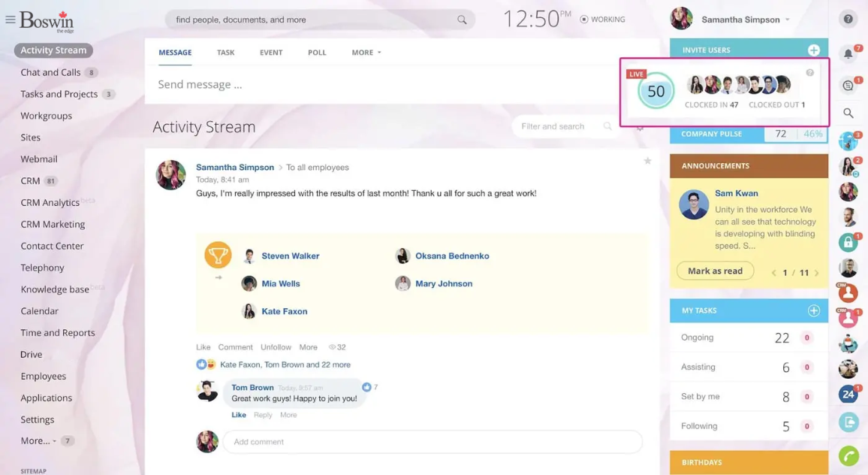Open Activity Stream in left menu
This screenshot has height=475, width=868.
click(x=53, y=50)
